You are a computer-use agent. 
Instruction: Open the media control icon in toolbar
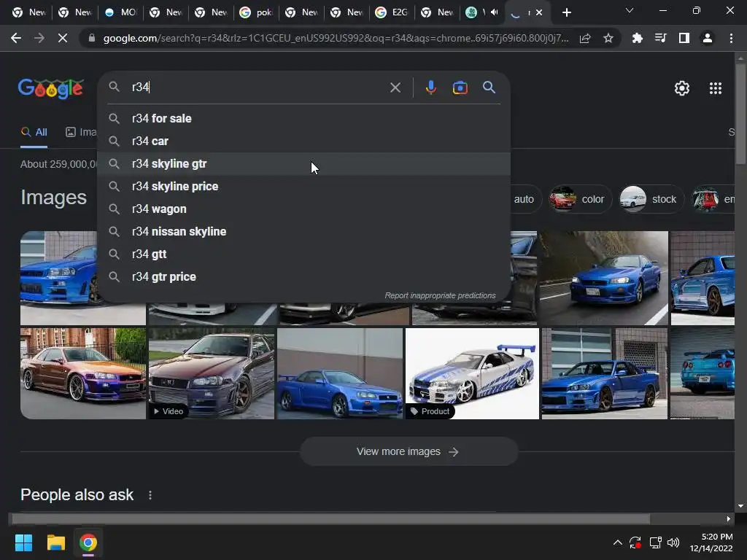click(x=660, y=38)
